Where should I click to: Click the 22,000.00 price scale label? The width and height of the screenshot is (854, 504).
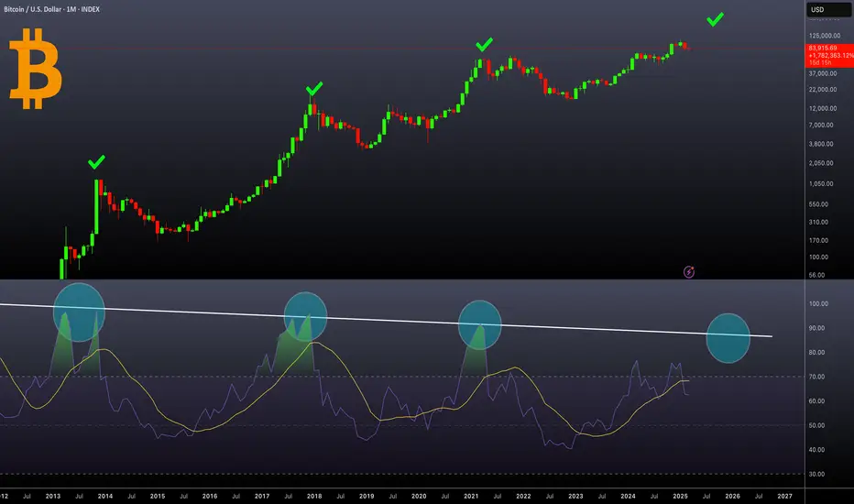[x=823, y=90]
